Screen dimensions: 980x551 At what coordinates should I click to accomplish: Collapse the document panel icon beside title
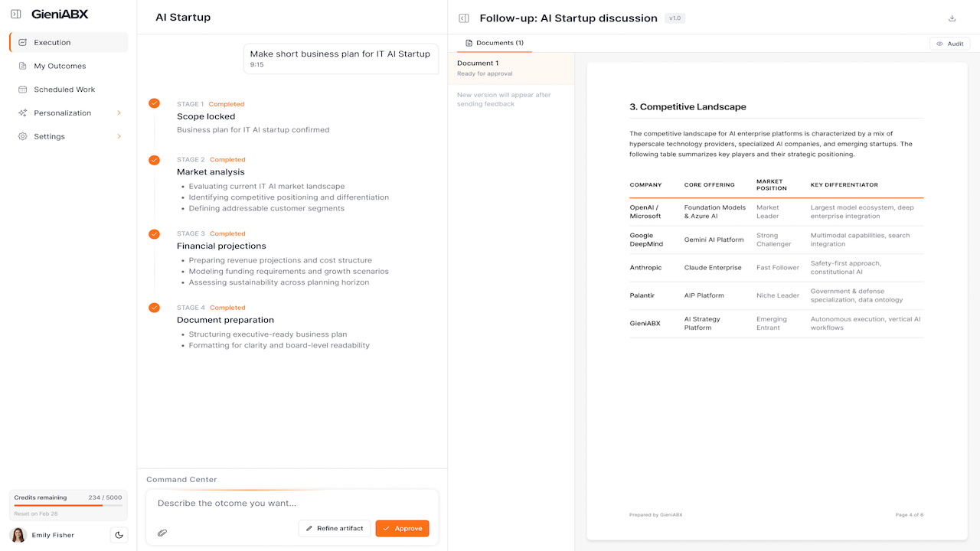pyautogui.click(x=463, y=18)
